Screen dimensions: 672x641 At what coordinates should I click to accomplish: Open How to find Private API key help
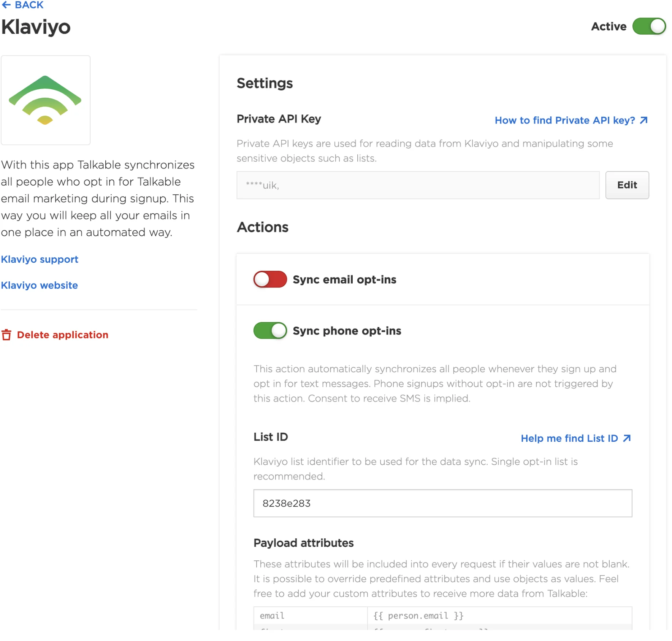[565, 120]
